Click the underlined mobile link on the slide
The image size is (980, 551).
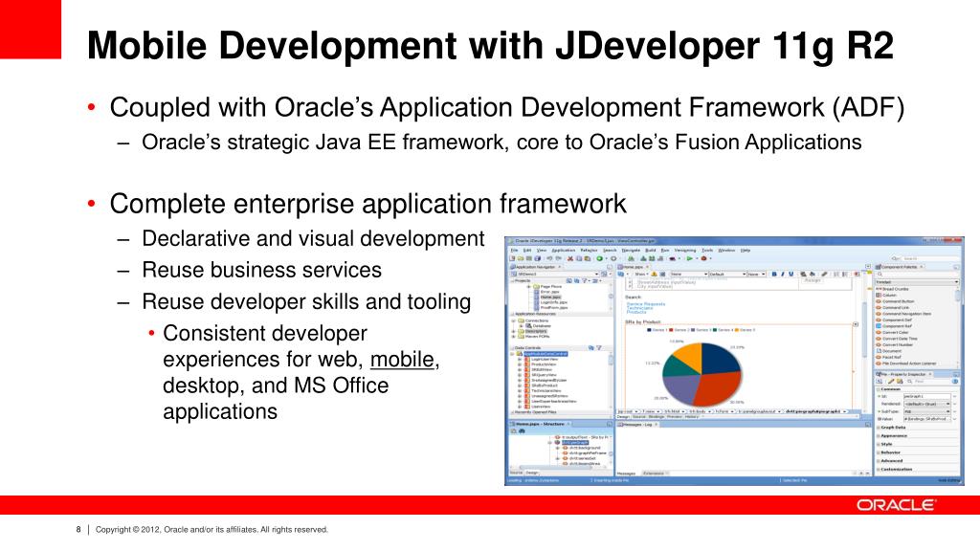(x=402, y=360)
